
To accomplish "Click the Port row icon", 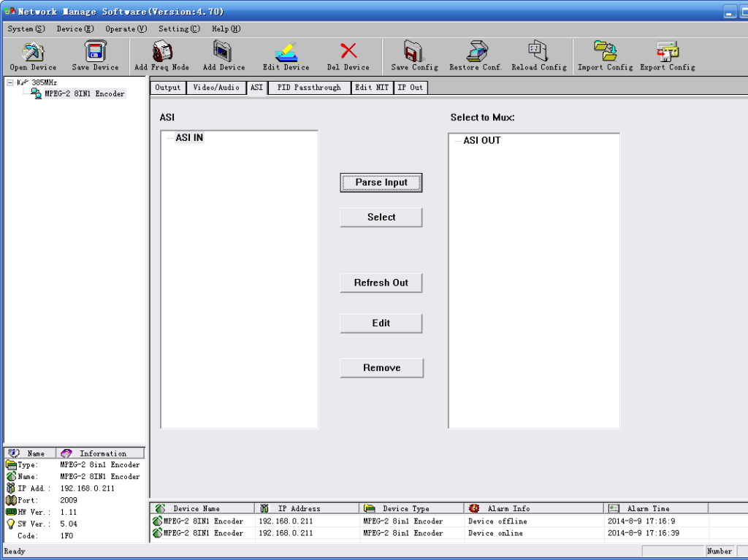I will [11, 500].
